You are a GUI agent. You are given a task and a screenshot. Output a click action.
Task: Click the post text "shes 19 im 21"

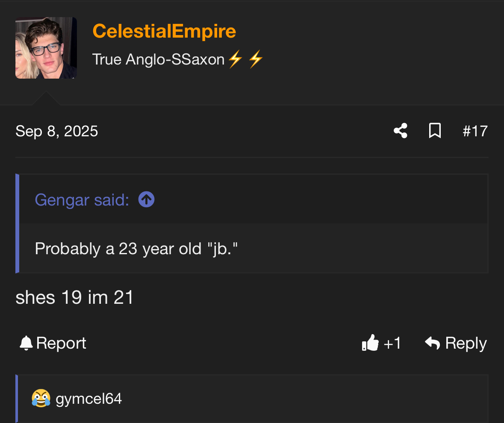tap(75, 297)
